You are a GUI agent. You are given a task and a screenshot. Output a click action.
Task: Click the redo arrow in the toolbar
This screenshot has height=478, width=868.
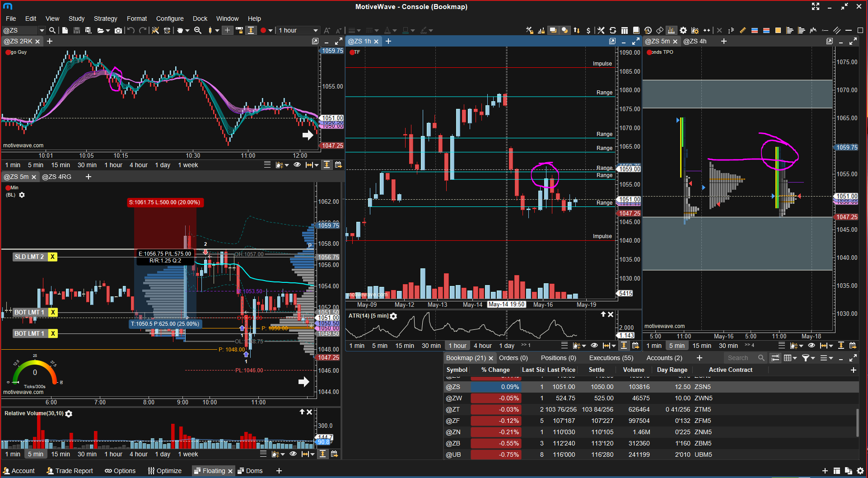pyautogui.click(x=143, y=30)
